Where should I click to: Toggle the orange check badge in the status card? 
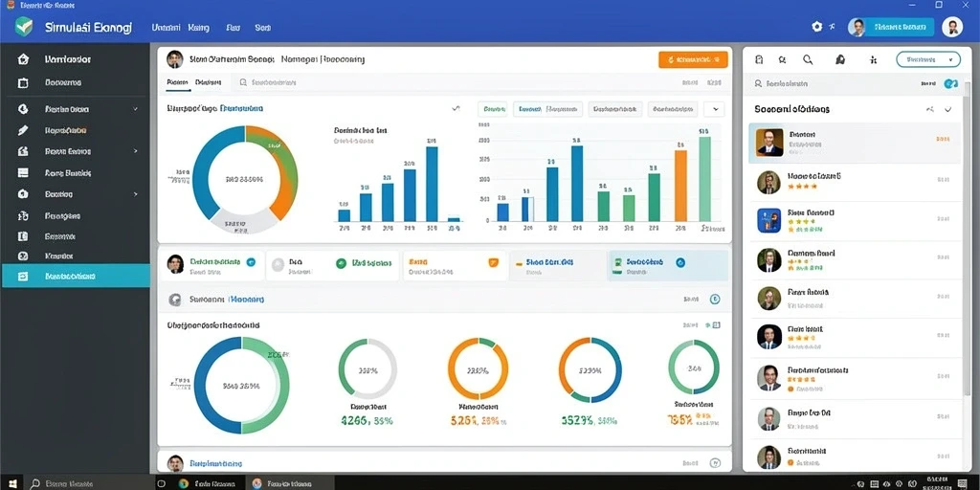pos(493,263)
